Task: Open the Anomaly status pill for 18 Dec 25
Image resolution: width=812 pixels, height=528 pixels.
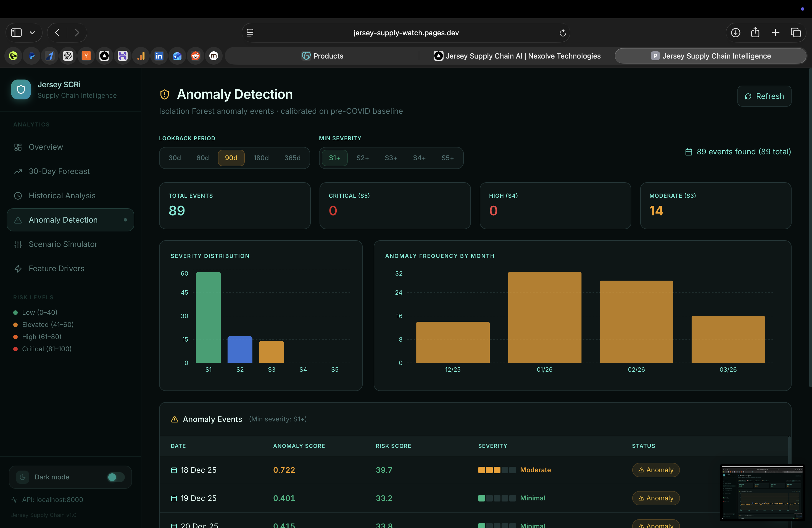Action: click(x=655, y=470)
